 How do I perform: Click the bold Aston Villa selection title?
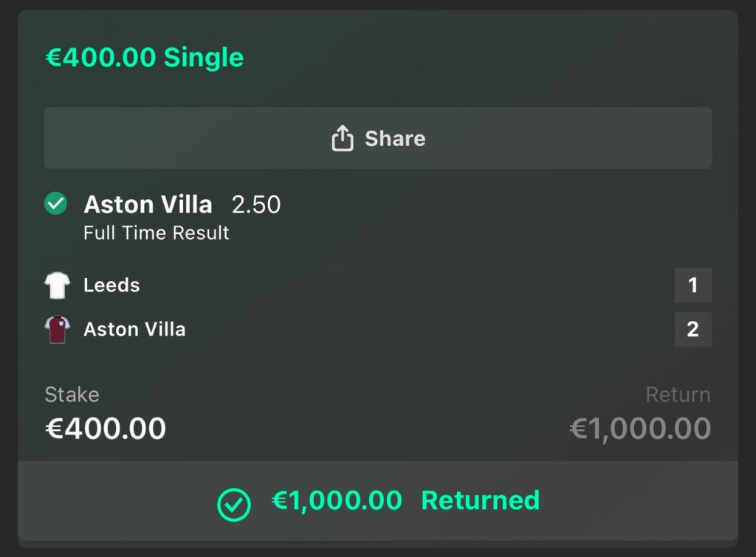pos(148,204)
